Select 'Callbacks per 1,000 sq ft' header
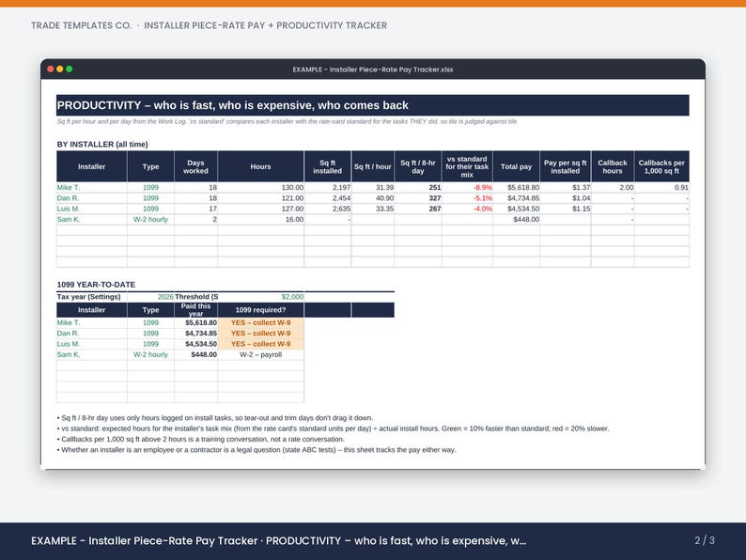Screen dimensions: 746x560 (661, 166)
